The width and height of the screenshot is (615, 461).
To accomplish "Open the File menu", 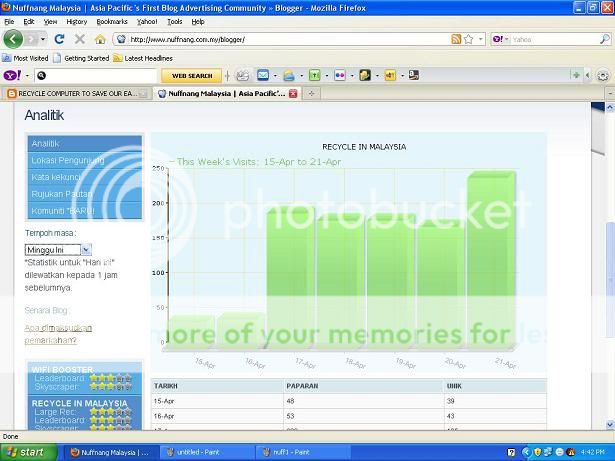I will tap(9, 22).
